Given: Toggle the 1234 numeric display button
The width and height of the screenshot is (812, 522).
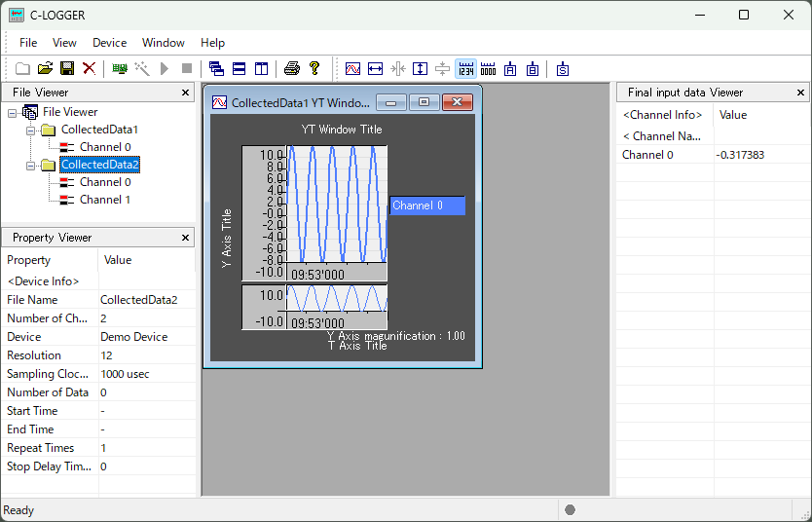Looking at the screenshot, I should [465, 68].
